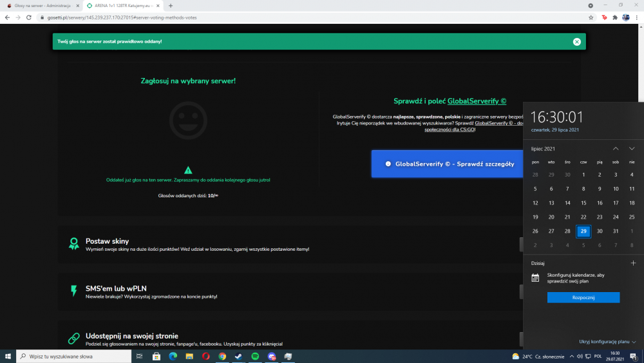Show hidden system tray icons
The image size is (644, 363).
[x=571, y=357]
